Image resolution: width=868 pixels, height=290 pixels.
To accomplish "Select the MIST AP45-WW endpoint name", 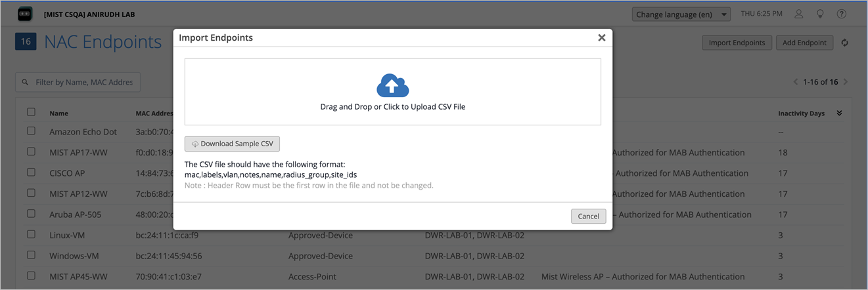I will click(x=78, y=277).
